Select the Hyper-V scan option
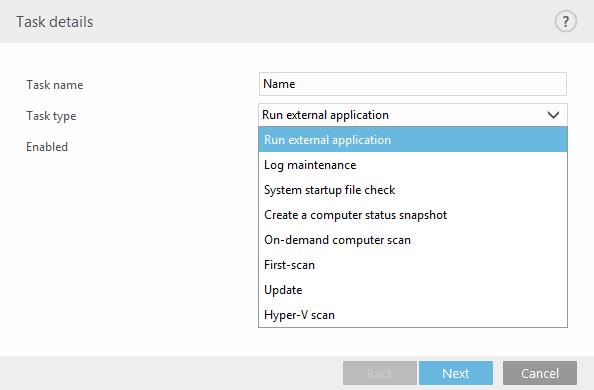 [x=413, y=315]
